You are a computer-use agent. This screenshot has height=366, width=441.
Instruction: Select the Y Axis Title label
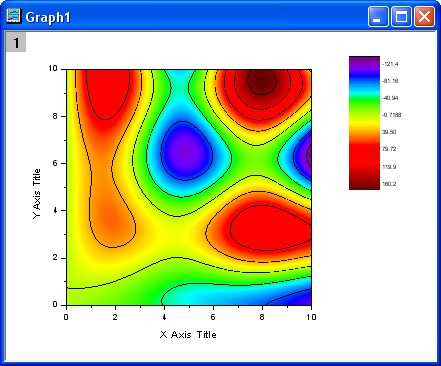click(37, 194)
